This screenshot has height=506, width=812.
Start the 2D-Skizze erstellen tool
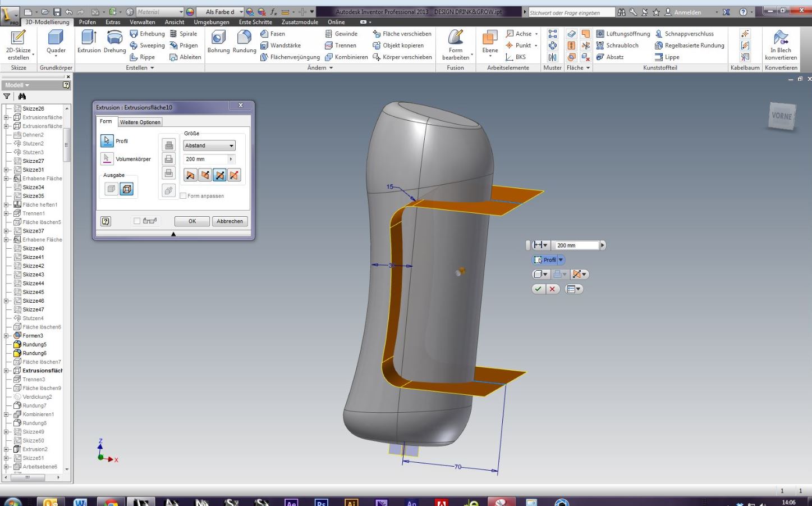[x=19, y=45]
